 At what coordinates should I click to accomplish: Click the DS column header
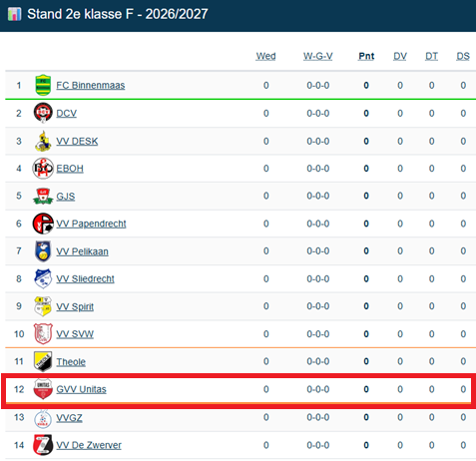[463, 56]
